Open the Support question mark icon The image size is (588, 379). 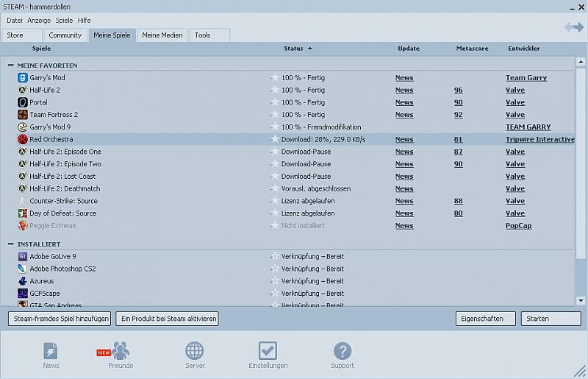pos(342,351)
